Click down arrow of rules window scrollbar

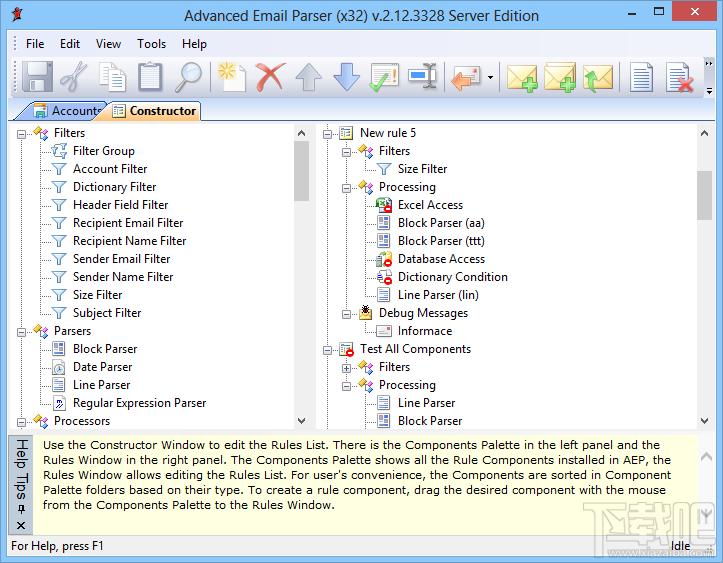(704, 421)
